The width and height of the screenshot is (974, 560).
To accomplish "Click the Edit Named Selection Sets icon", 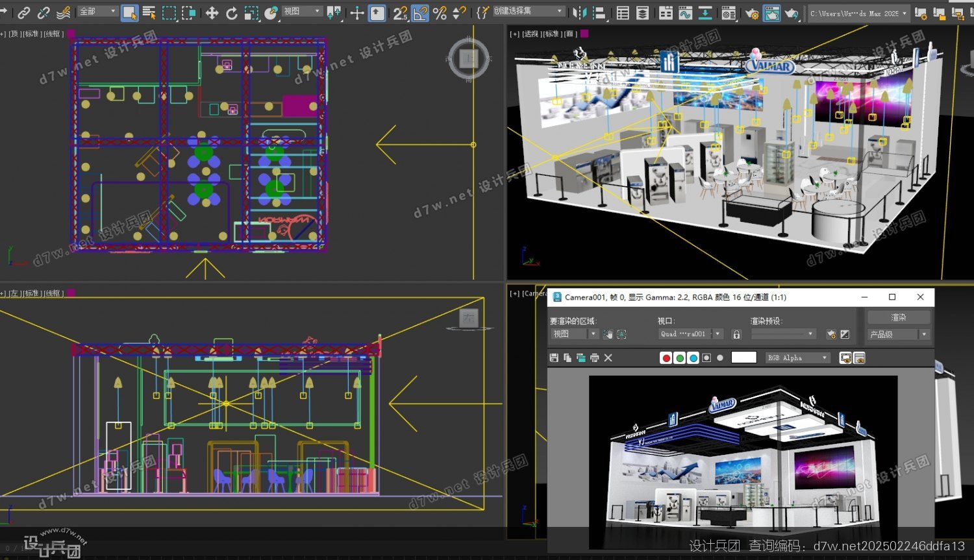I will 482,12.
